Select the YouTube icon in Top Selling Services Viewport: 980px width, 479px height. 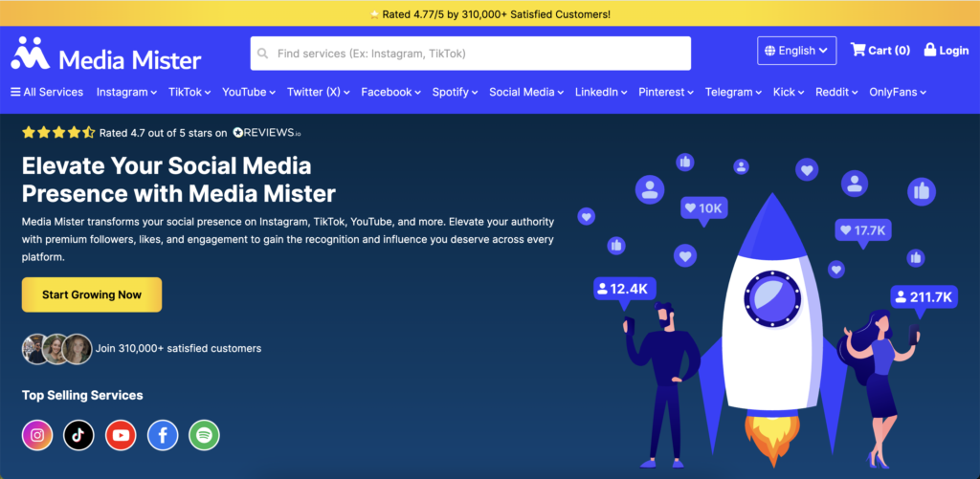(x=121, y=435)
